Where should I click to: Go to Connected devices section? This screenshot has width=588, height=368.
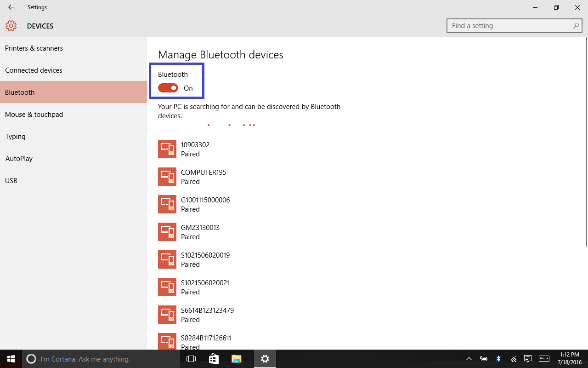[34, 70]
